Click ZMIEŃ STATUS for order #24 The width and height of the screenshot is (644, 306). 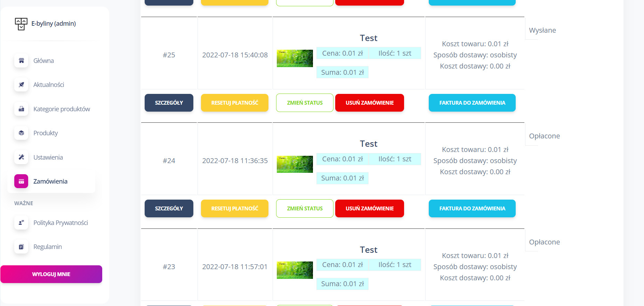coord(305,208)
